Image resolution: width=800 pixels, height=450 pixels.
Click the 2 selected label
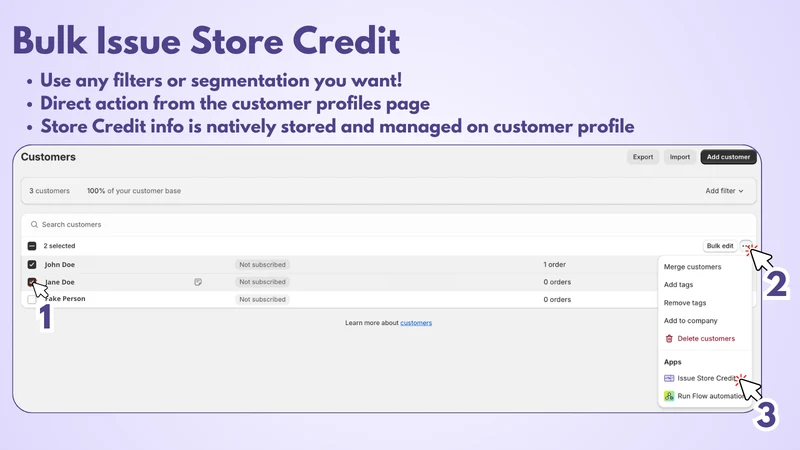click(x=59, y=246)
